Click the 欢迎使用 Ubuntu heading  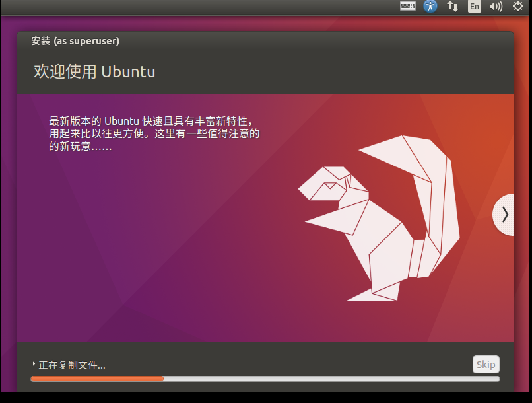point(94,71)
